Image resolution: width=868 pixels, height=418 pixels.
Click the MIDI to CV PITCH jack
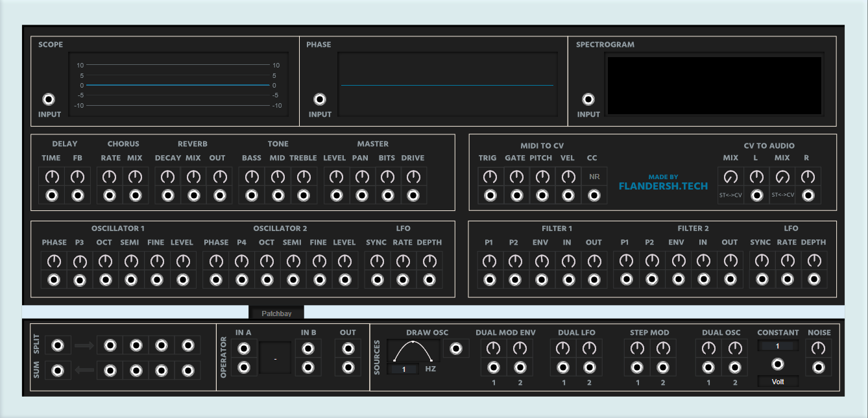pyautogui.click(x=542, y=195)
